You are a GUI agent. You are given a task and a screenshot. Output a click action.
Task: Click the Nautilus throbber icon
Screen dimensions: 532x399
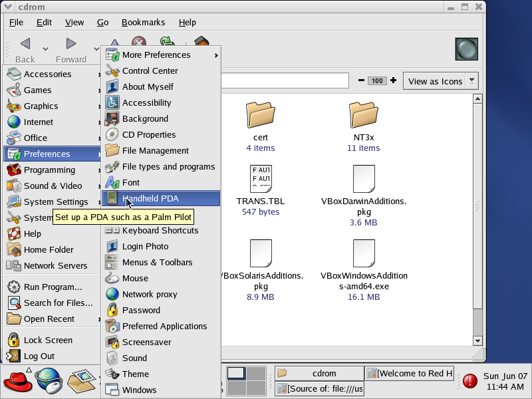pyautogui.click(x=467, y=49)
